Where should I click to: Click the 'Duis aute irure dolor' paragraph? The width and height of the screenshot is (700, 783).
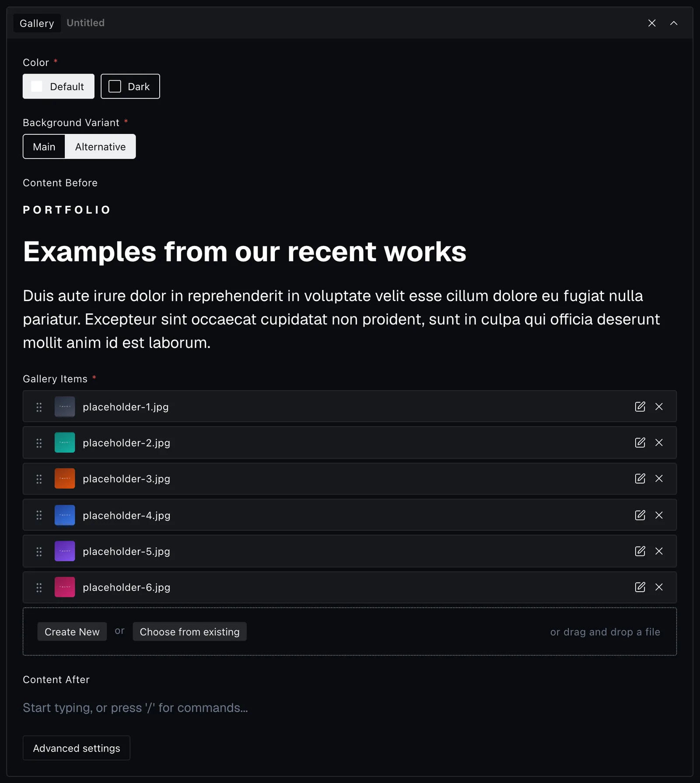[342, 319]
